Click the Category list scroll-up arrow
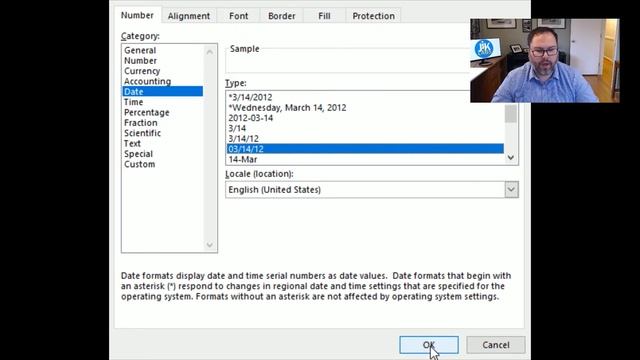Viewport: 640px width, 360px height. pos(210,52)
